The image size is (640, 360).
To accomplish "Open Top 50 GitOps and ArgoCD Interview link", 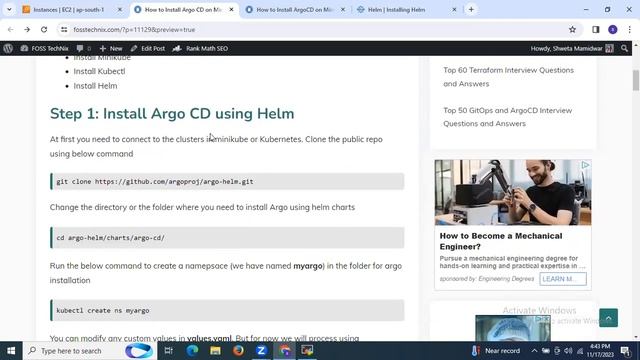I will (507, 117).
